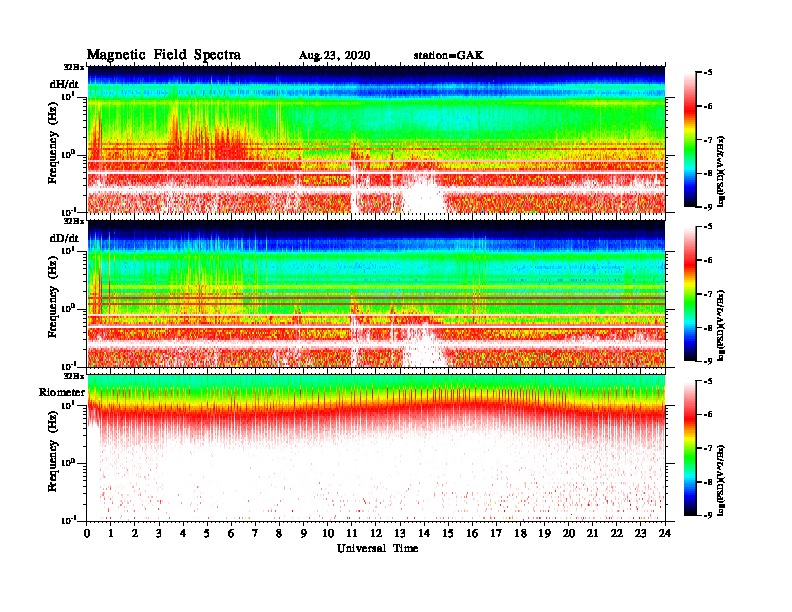Click hour 8 tick label on time axis
The width and height of the screenshot is (792, 612).
[279, 533]
